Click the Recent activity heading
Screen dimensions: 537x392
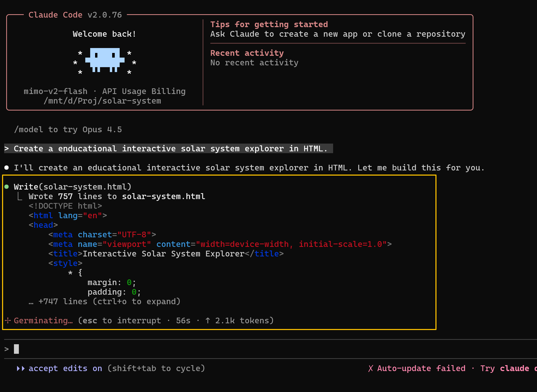pyautogui.click(x=247, y=53)
